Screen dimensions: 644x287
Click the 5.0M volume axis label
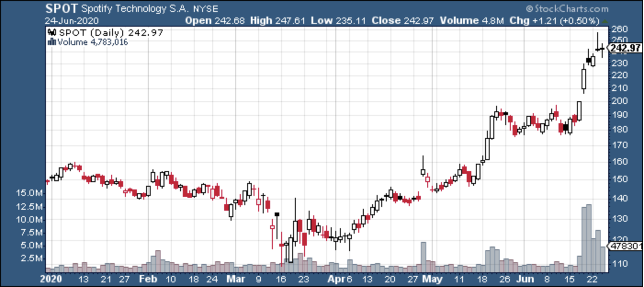tap(33, 245)
